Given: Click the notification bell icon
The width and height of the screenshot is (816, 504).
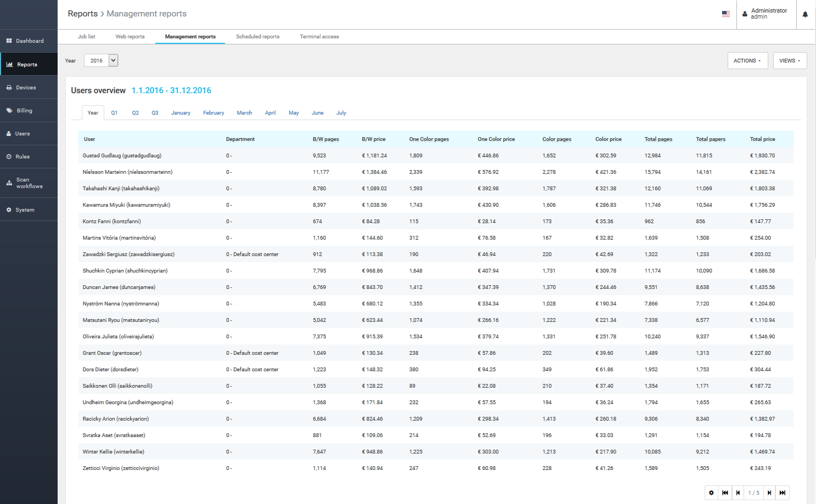Looking at the screenshot, I should 805,14.
